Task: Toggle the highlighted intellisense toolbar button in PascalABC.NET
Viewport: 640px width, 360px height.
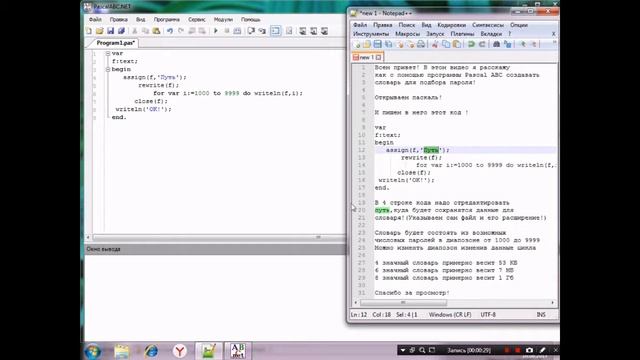Action: [276, 31]
